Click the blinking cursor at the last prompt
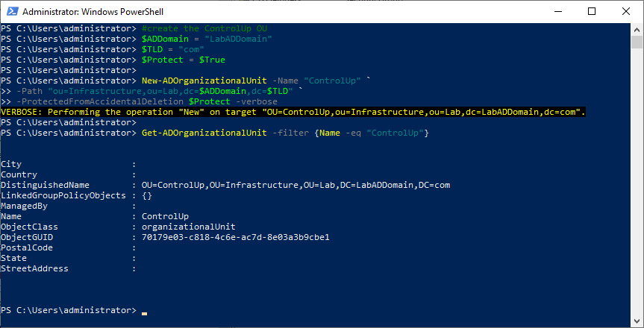 click(144, 311)
